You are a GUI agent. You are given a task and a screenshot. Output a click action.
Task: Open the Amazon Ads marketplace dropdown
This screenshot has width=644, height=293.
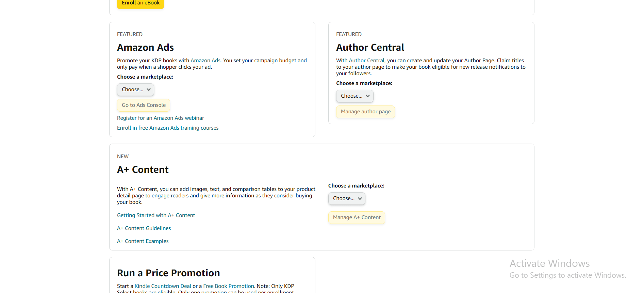(135, 89)
